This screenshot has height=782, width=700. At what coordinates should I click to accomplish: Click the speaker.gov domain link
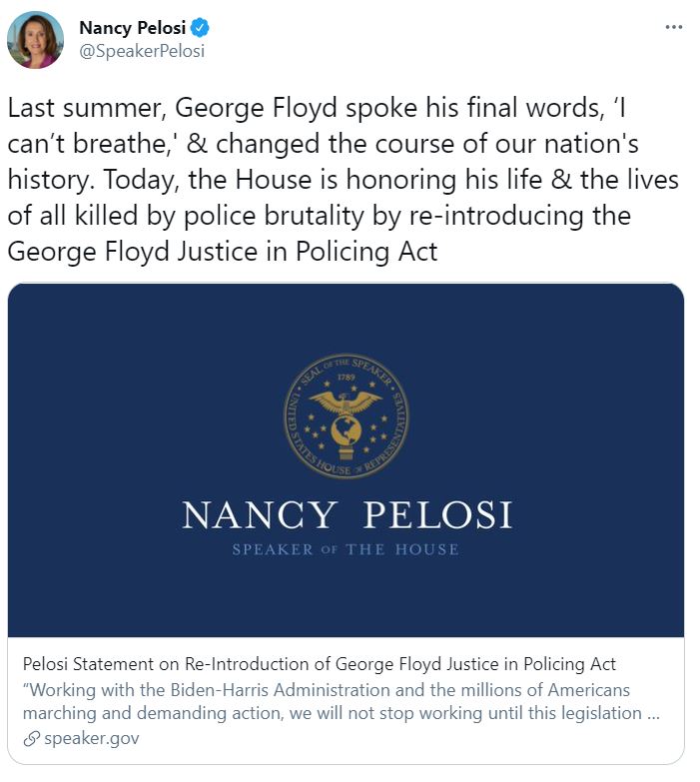tap(90, 739)
